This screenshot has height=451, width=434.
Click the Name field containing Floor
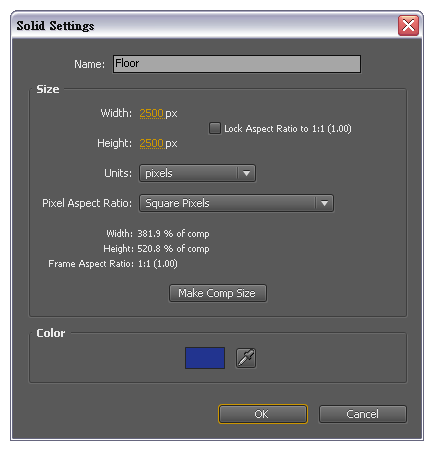[x=237, y=64]
